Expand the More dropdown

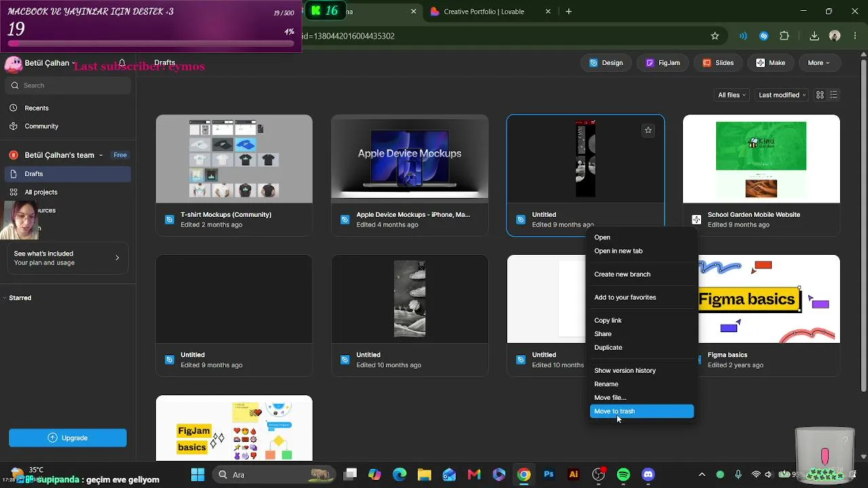click(818, 63)
